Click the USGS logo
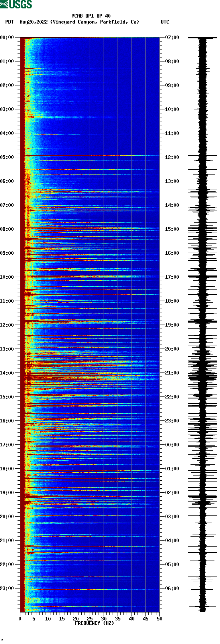Screen dimensions: 220x644 [16, 4]
